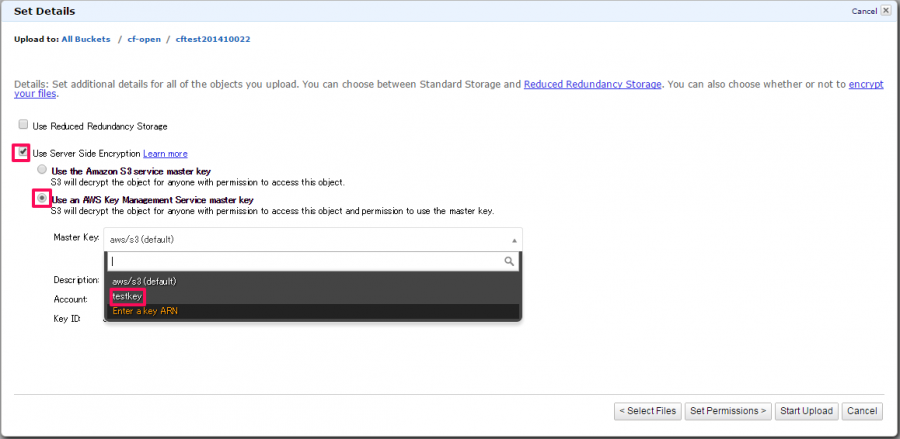The image size is (900, 439).
Task: Choose aws/s3 (default) from key list
Action: coord(313,281)
